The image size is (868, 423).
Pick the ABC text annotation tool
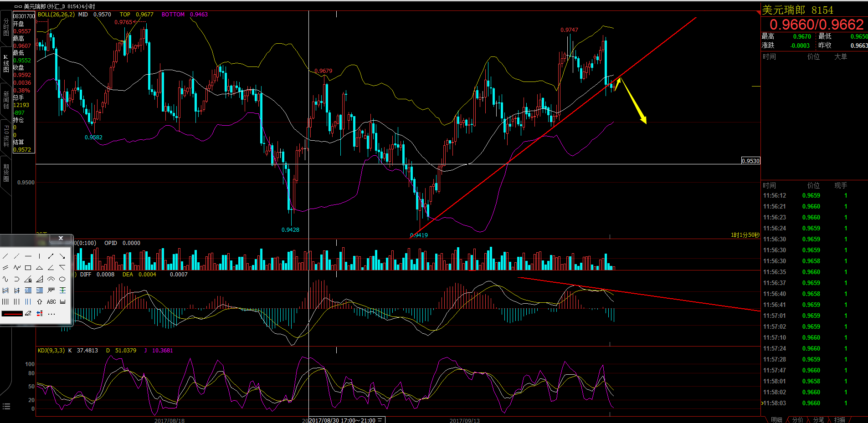coord(51,302)
